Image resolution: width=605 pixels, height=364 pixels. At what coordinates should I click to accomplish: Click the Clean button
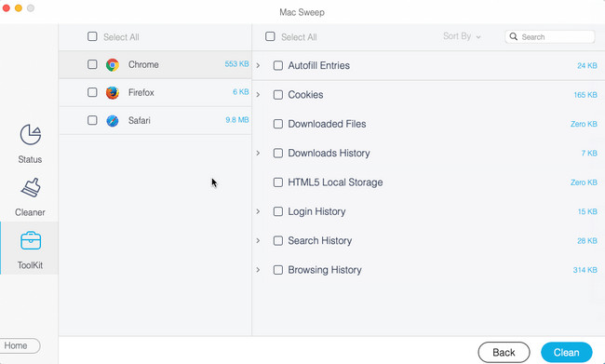click(x=567, y=353)
